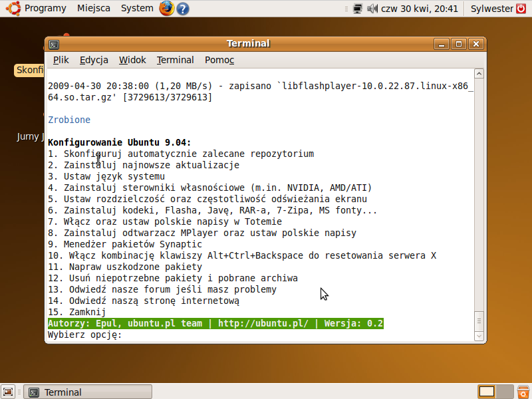
Task: Click option 1 Skonfiguruj automatycznie zalecane repozytorium
Action: (x=181, y=154)
